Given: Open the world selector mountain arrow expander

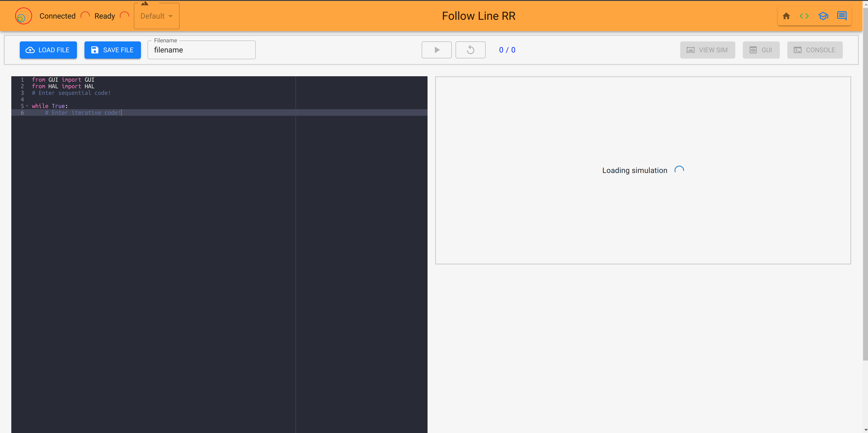Looking at the screenshot, I should pos(144,3).
